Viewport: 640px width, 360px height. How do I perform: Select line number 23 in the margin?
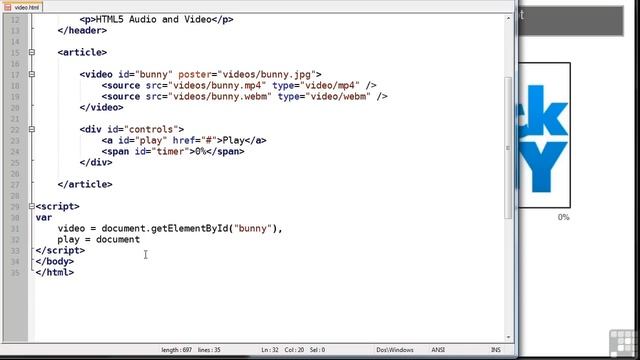[x=15, y=140]
